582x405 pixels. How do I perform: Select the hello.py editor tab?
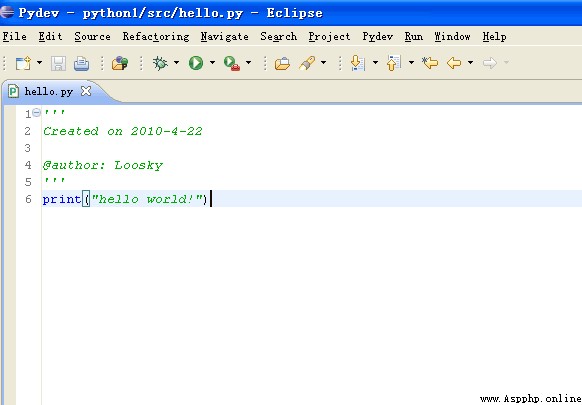pyautogui.click(x=49, y=91)
